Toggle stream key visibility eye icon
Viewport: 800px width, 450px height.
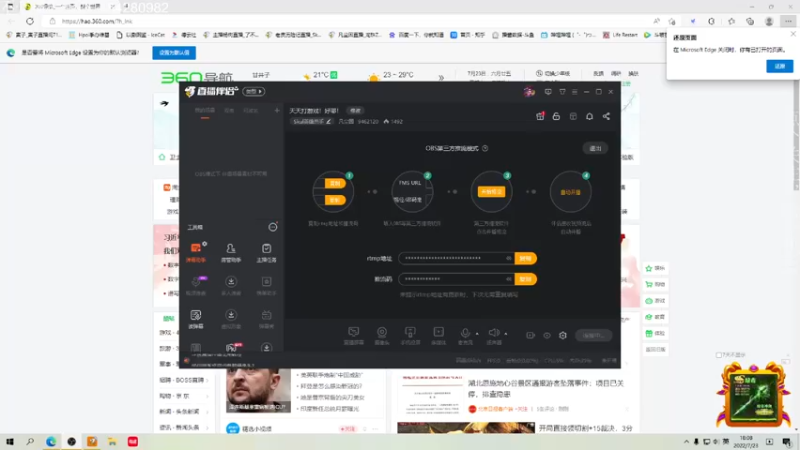tap(509, 279)
